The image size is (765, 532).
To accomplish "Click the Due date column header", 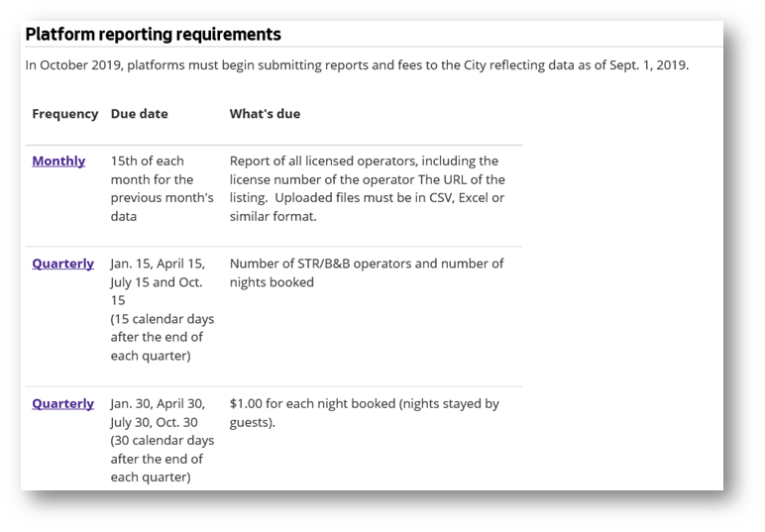I will coord(139,114).
